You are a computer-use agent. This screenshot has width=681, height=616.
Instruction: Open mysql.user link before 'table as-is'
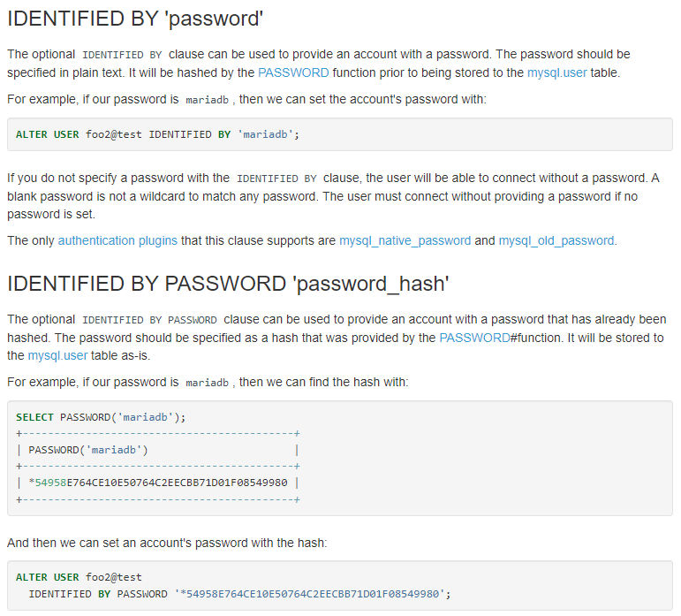57,355
